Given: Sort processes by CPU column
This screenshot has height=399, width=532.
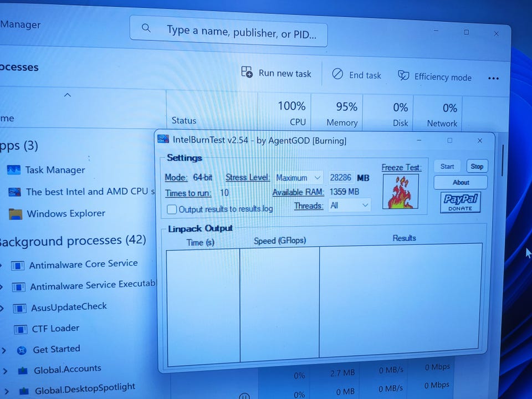Looking at the screenshot, I should point(292,113).
